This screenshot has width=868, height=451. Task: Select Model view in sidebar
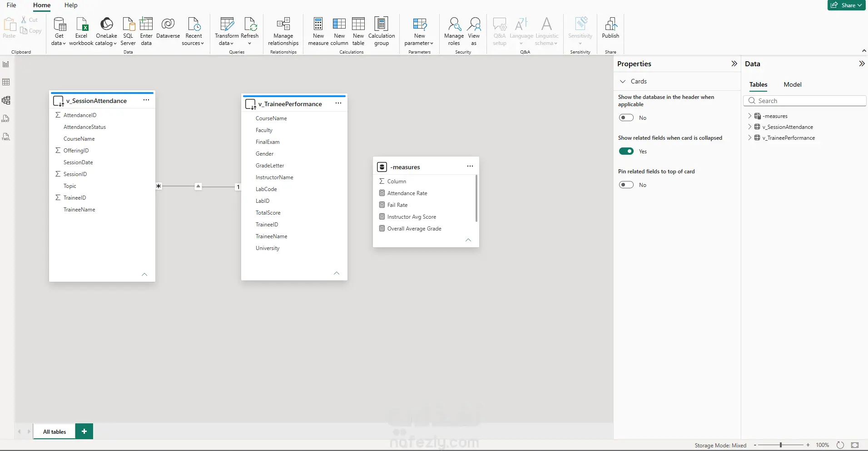point(6,100)
